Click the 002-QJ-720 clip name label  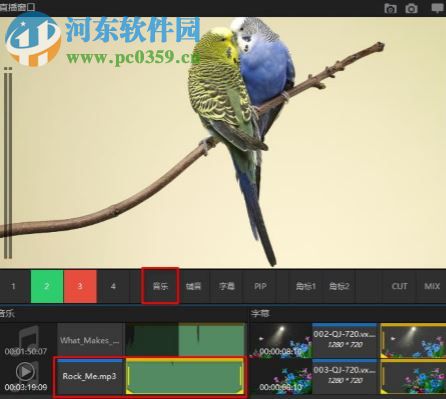click(x=345, y=334)
